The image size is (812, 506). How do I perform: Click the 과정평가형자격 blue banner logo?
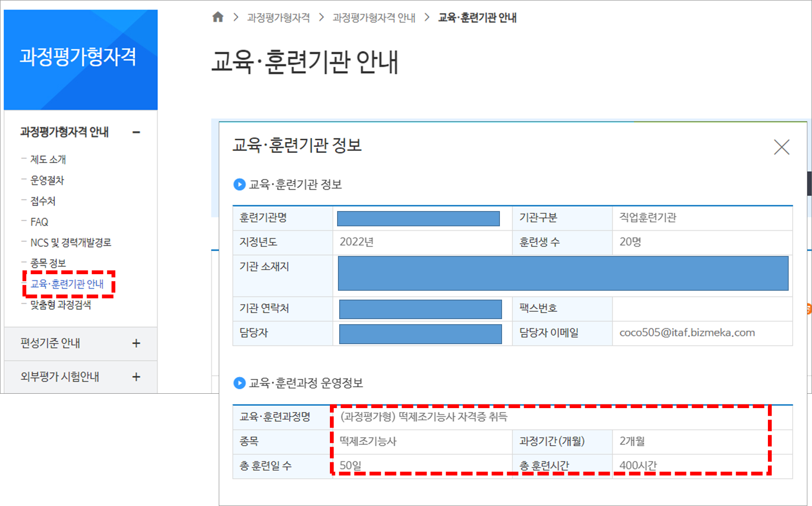coord(80,59)
